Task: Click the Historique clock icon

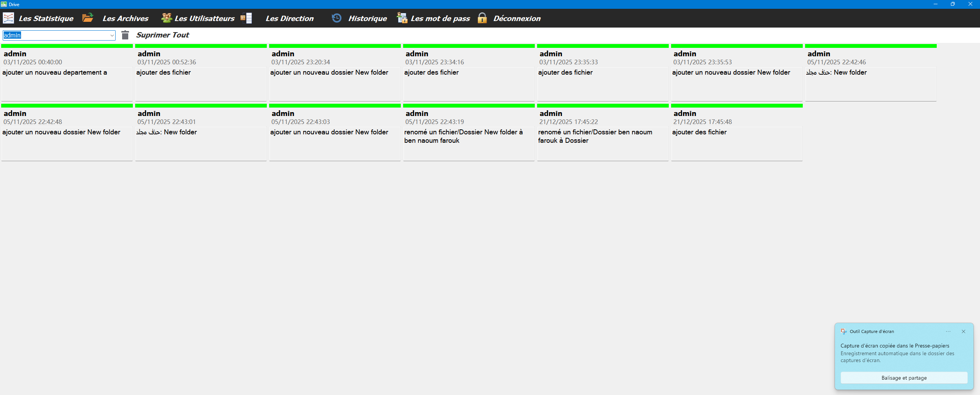Action: pos(336,18)
